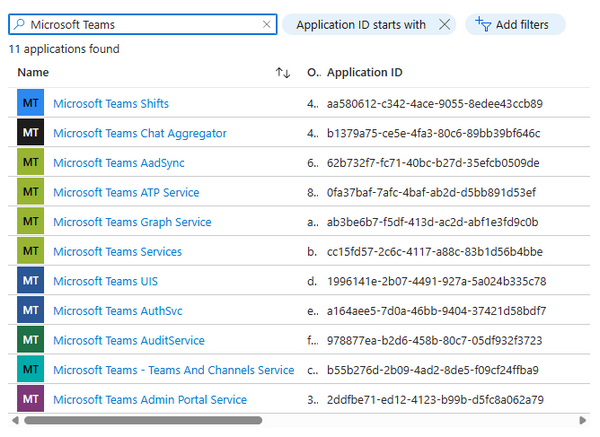Click the truncated O.. column header
The height and width of the screenshot is (437, 600).
[314, 72]
